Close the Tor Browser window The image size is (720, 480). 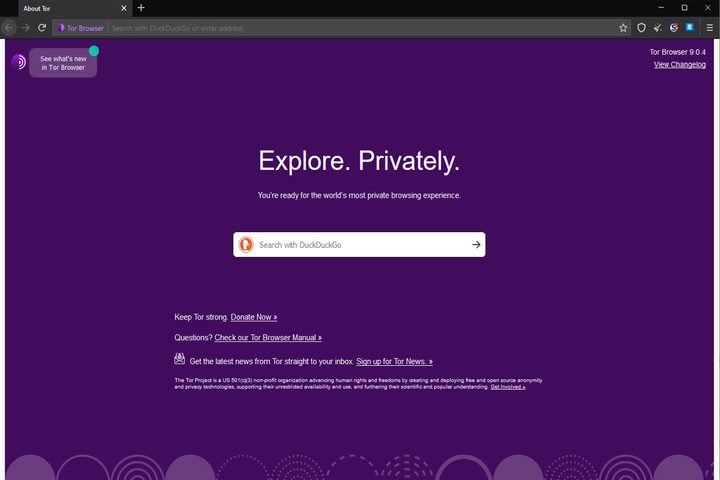708,8
